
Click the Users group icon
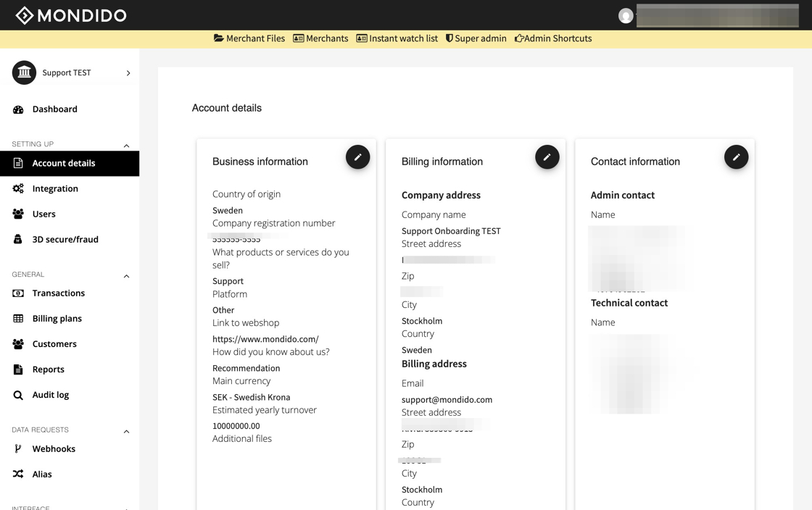click(18, 214)
